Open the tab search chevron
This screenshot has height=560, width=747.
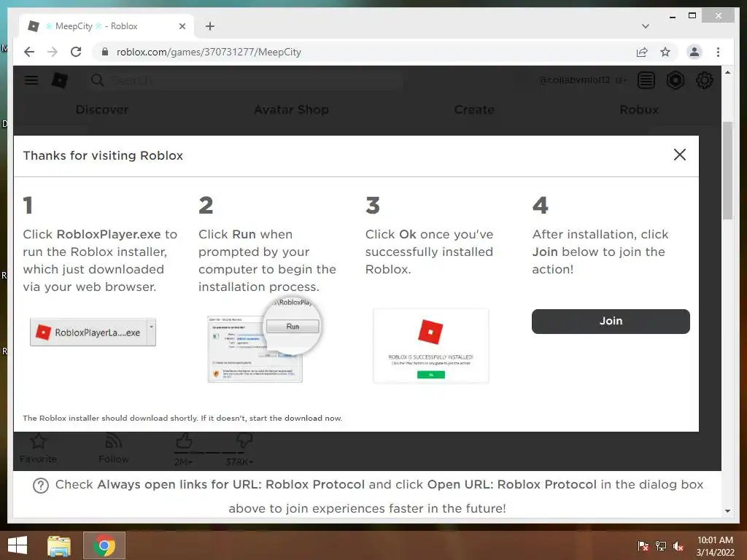coord(645,26)
